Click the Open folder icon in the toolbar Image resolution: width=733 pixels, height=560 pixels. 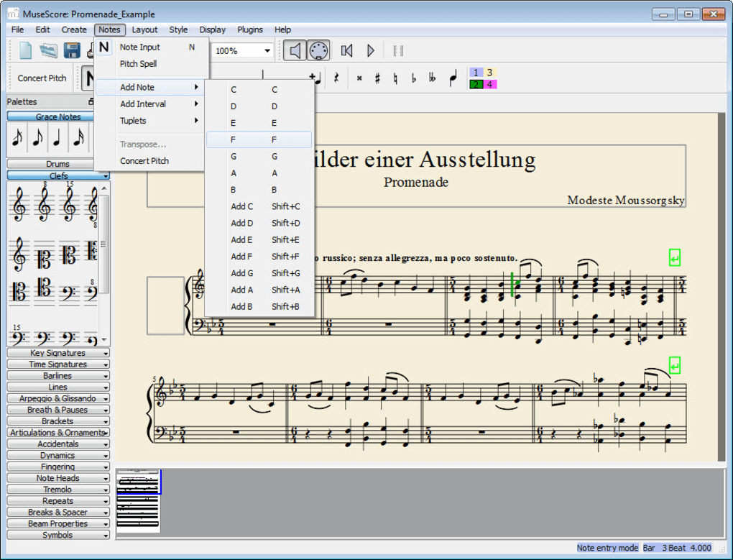point(48,50)
